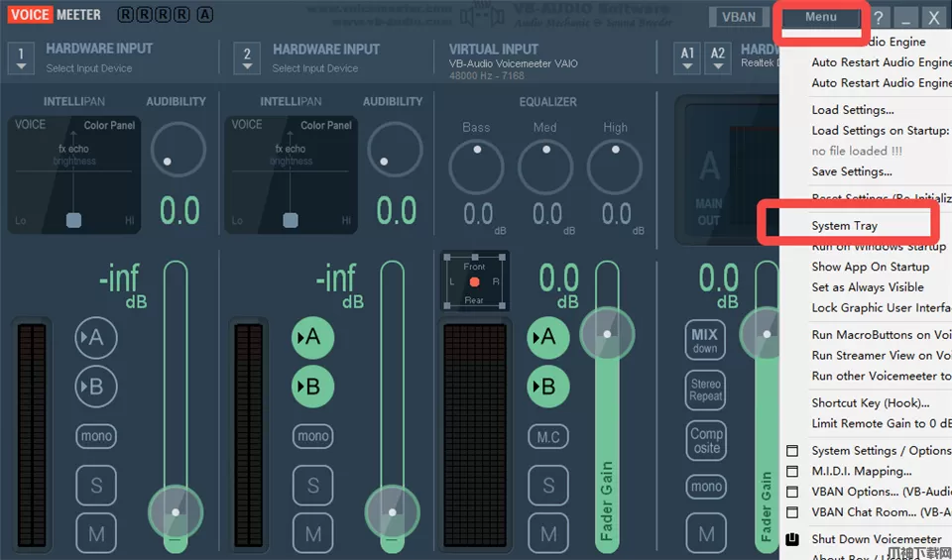Click the Bass equalizer knob
Screen dimensions: 952x560
[476, 167]
